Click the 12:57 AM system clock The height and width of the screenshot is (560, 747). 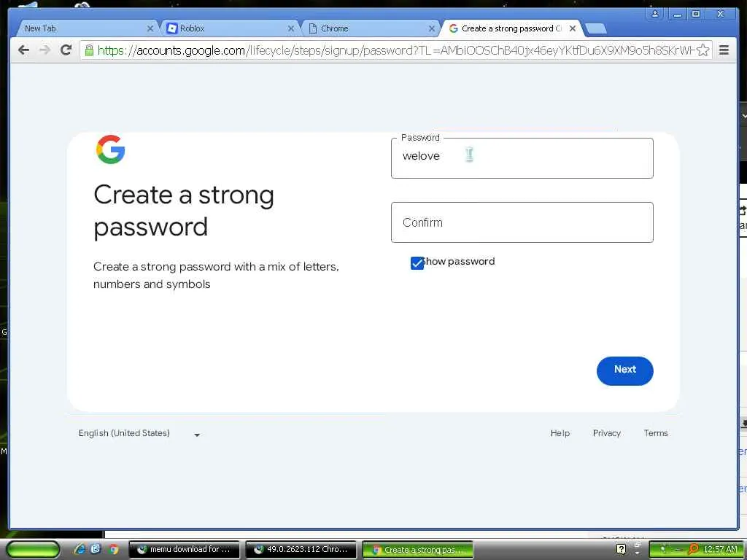(720, 549)
